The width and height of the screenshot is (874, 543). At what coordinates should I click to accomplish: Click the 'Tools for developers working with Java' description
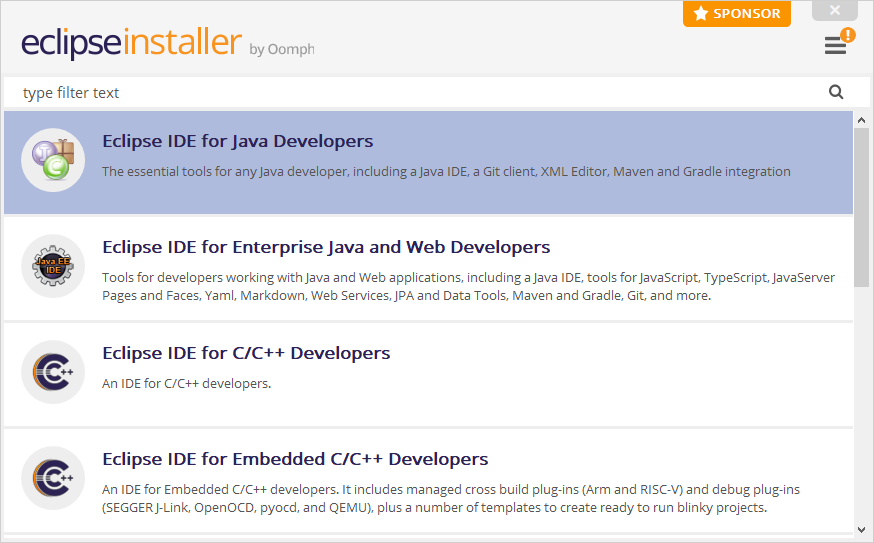pos(468,287)
